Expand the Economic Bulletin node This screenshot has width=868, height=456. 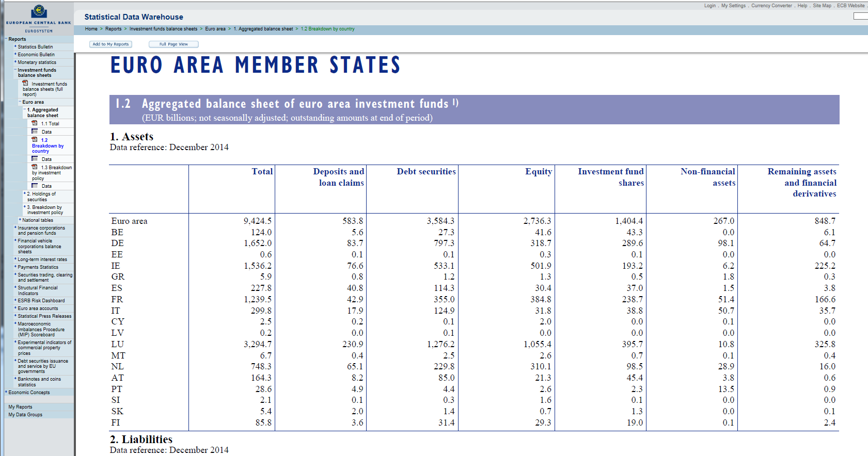coord(15,55)
